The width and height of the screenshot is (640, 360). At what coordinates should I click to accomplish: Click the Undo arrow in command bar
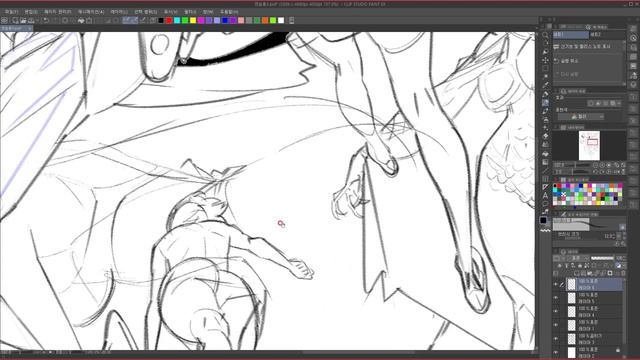pyautogui.click(x=46, y=20)
